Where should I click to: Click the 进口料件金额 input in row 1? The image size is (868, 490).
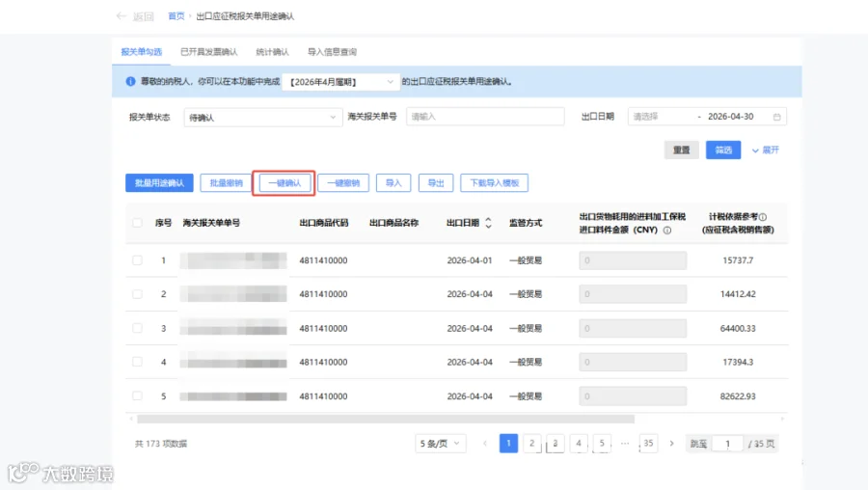(x=633, y=260)
